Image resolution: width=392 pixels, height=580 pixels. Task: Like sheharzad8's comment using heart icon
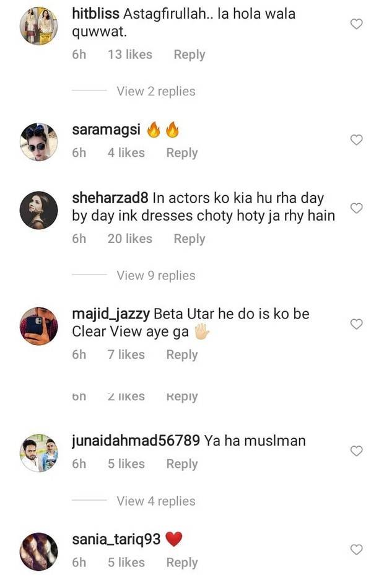pos(356,208)
